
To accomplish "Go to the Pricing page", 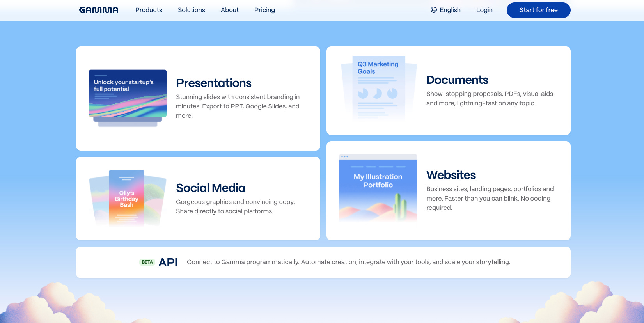I will click(264, 10).
